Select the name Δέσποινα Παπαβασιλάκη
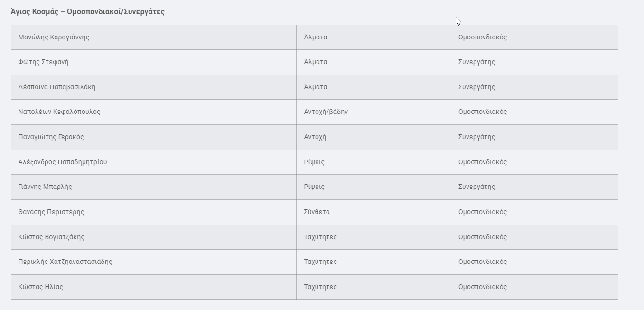 point(57,87)
